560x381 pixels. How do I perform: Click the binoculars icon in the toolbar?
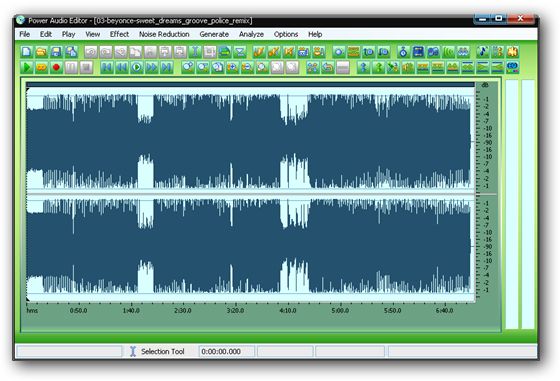pyautogui.click(x=463, y=52)
